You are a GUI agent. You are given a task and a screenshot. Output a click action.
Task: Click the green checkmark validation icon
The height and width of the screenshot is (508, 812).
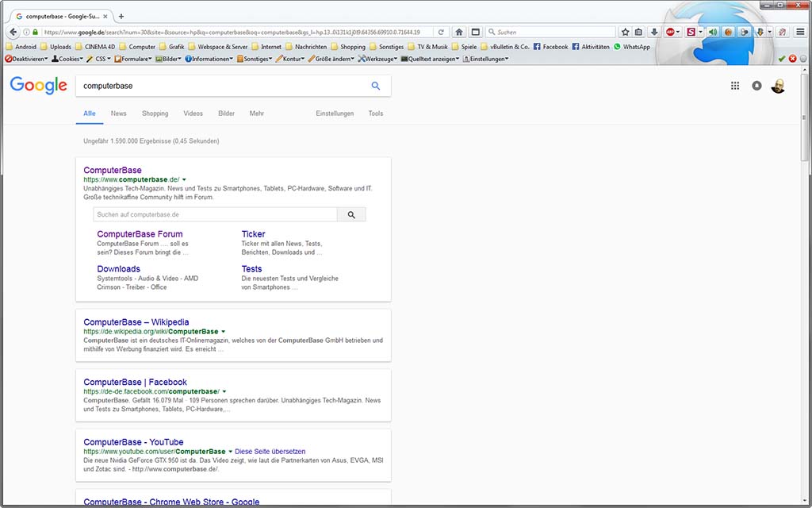pos(782,59)
